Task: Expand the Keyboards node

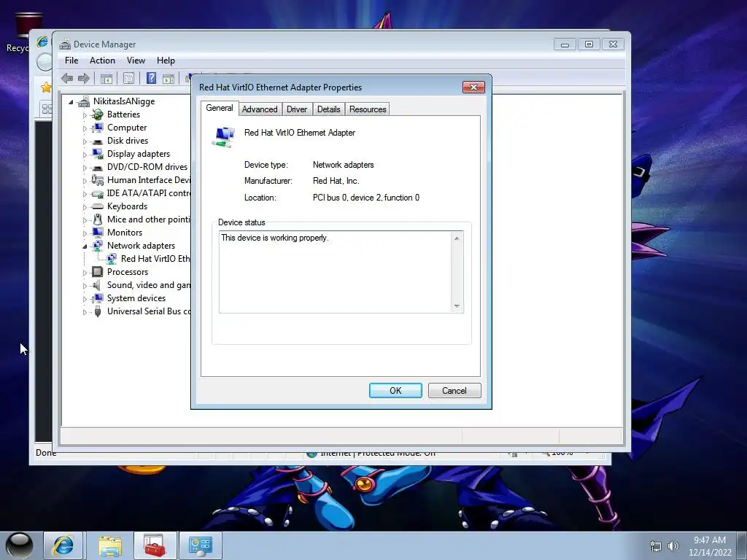Action: click(85, 207)
